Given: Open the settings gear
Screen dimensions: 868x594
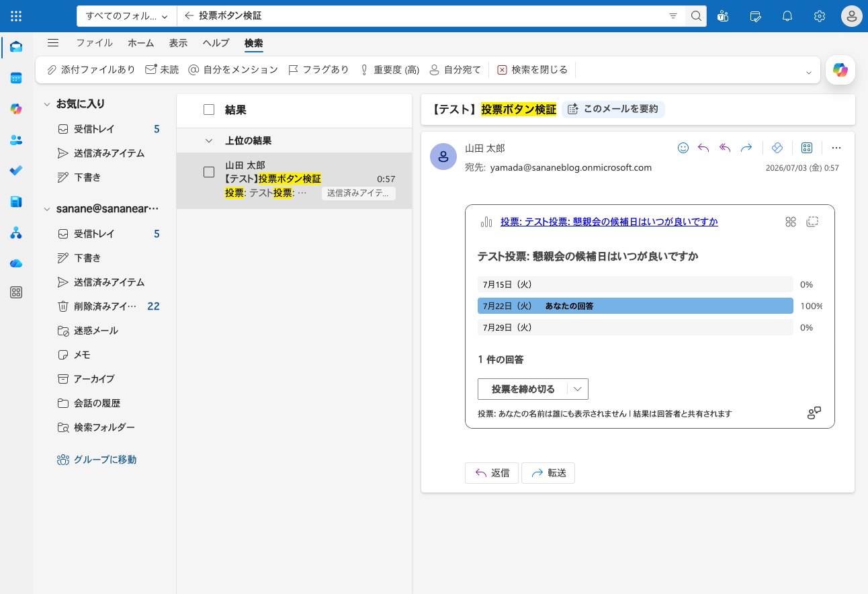Looking at the screenshot, I should coord(820,16).
